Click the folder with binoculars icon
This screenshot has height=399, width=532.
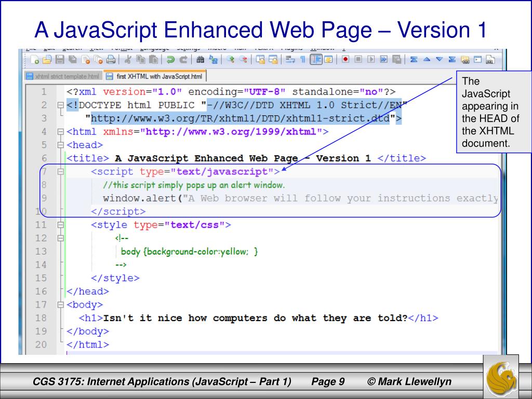tap(465, 60)
